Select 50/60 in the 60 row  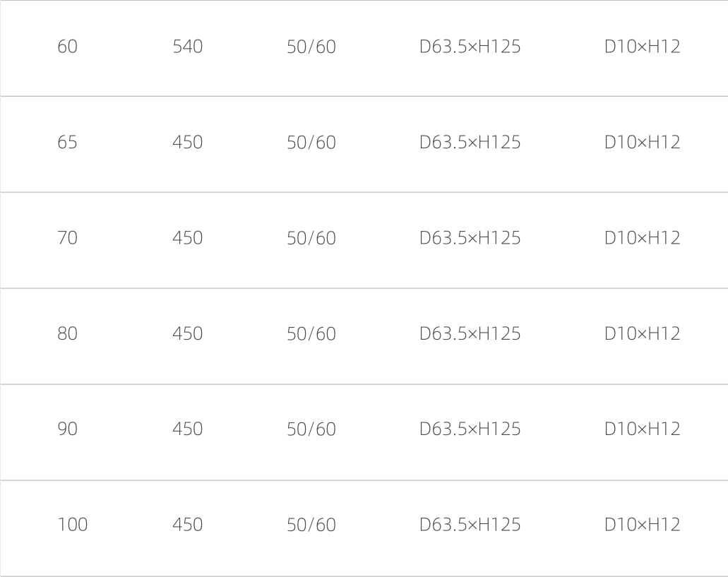[x=311, y=47]
